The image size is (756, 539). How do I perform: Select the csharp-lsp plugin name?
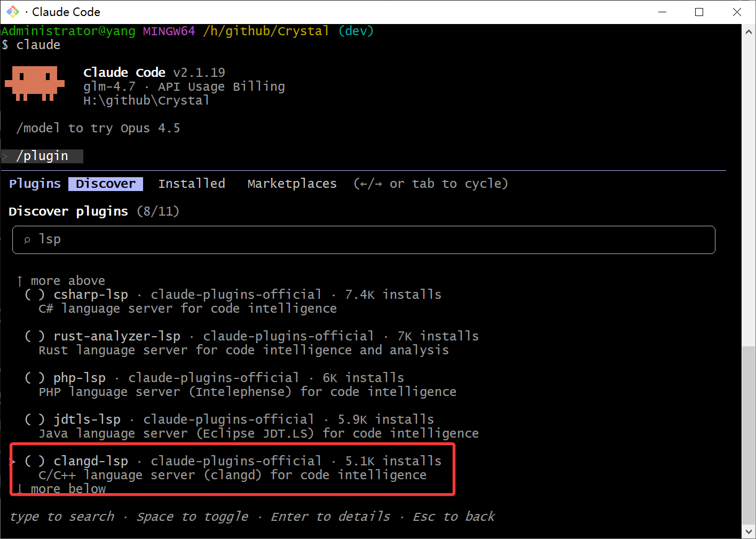click(91, 295)
